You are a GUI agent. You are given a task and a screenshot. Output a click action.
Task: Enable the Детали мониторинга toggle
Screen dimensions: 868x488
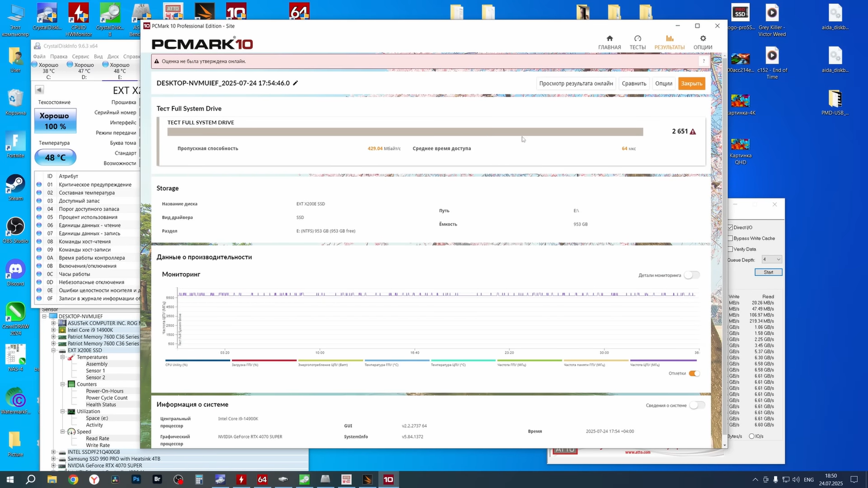(691, 275)
